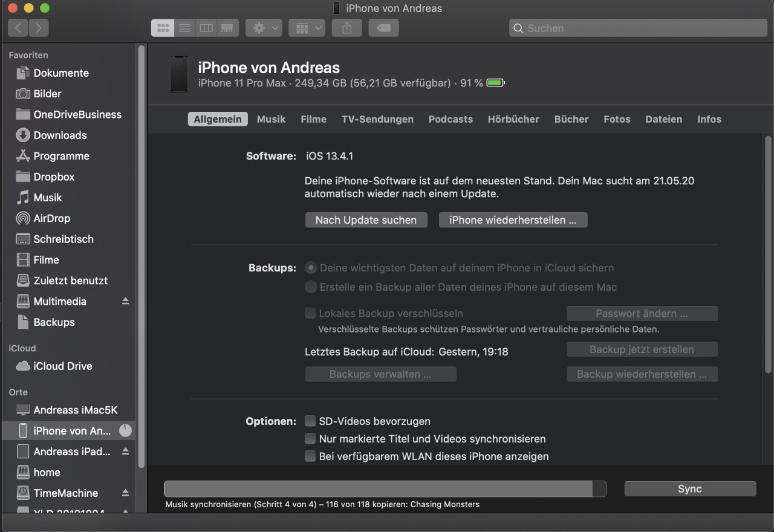Switch to icon view in toolbar
Viewport: 774px width, 532px height.
click(x=163, y=28)
